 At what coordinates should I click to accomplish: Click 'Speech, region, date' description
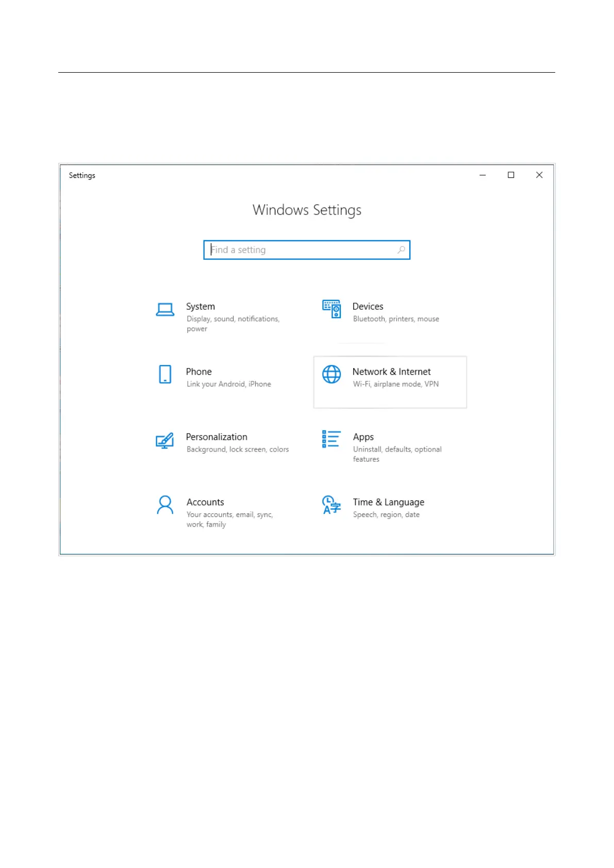point(386,515)
